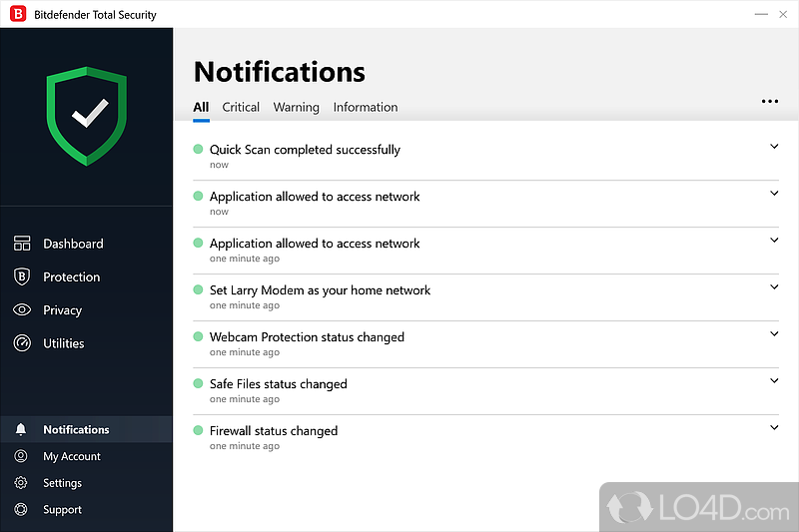Image resolution: width=799 pixels, height=532 pixels.
Task: Click the Protection shield icon
Action: [x=22, y=276]
